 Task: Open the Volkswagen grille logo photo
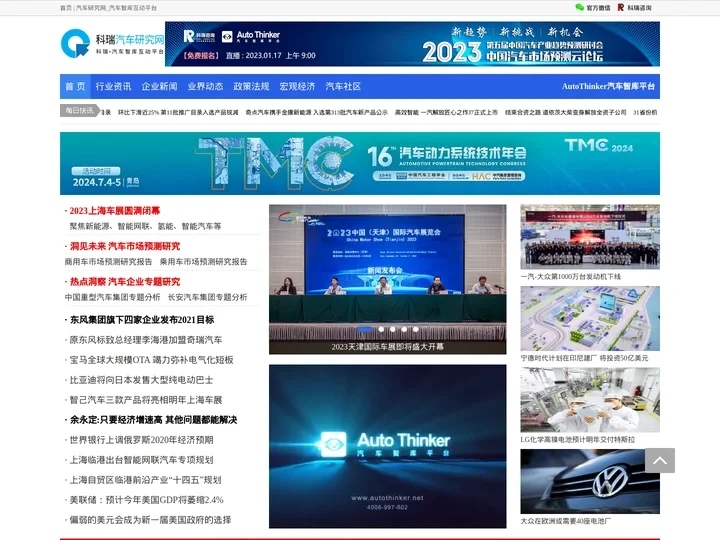point(590,481)
